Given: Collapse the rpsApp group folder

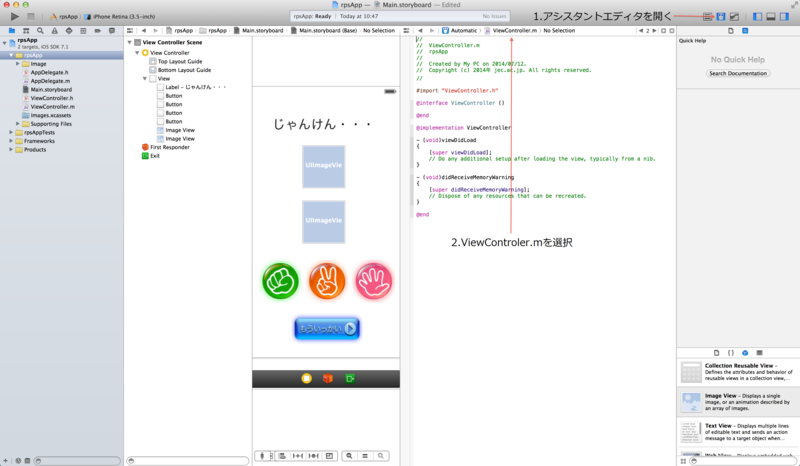Looking at the screenshot, I should [x=11, y=55].
